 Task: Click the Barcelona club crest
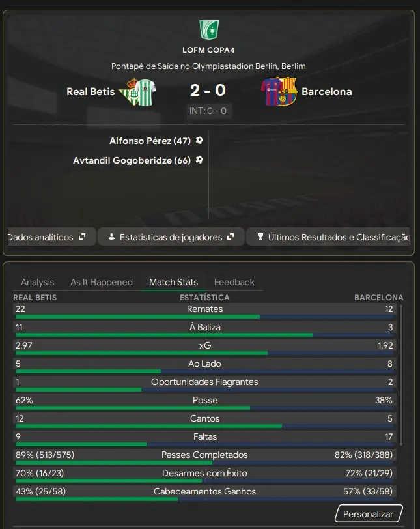click(278, 91)
